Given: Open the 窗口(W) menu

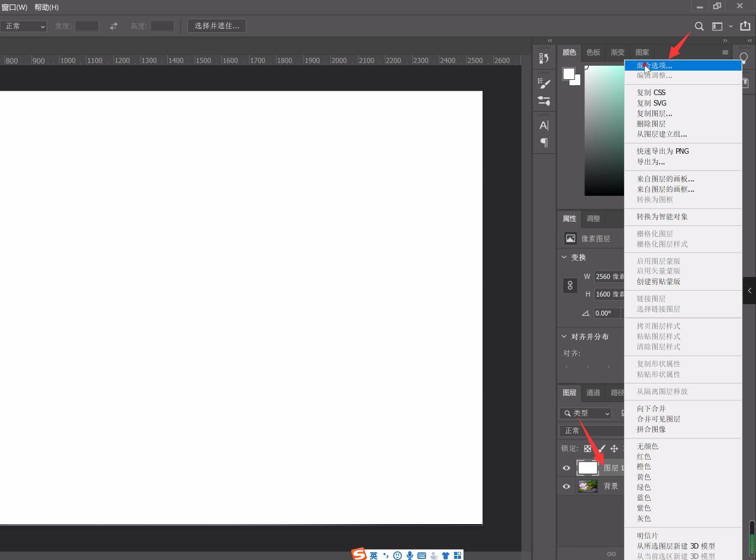Looking at the screenshot, I should 14,7.
